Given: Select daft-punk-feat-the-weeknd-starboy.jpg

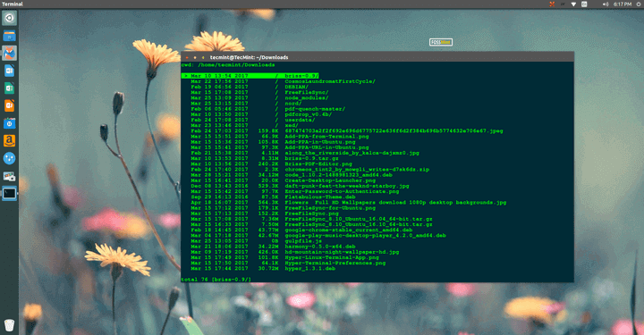Looking at the screenshot, I should (x=300, y=186).
